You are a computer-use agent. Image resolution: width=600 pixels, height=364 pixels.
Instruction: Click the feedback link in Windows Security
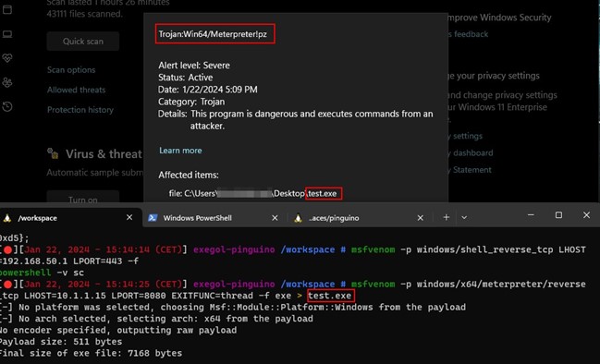click(468, 34)
